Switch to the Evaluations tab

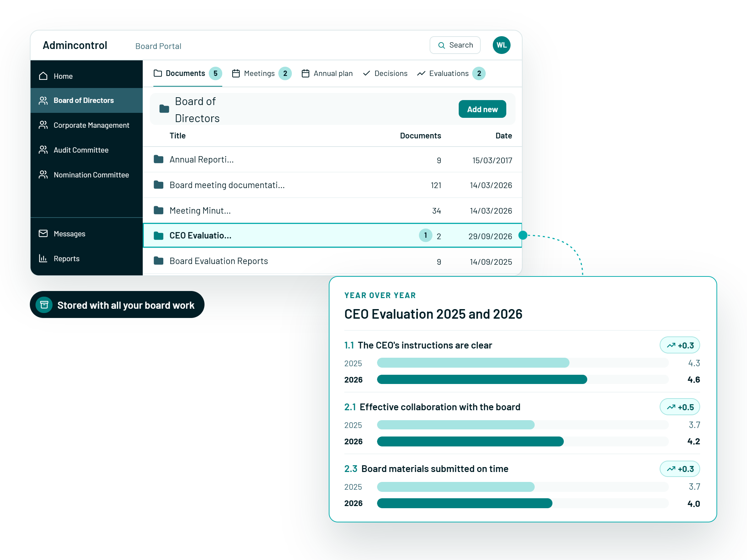coord(451,73)
